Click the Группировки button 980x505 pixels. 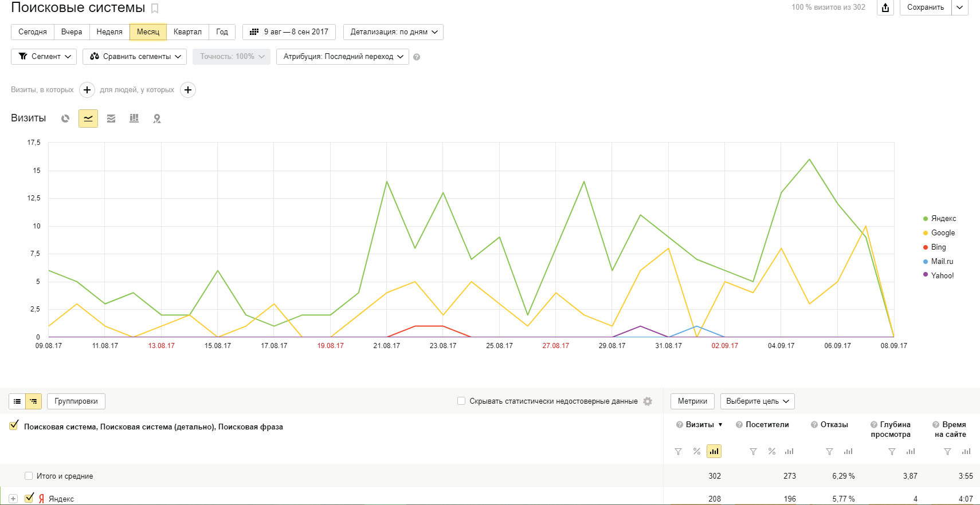[x=76, y=401]
